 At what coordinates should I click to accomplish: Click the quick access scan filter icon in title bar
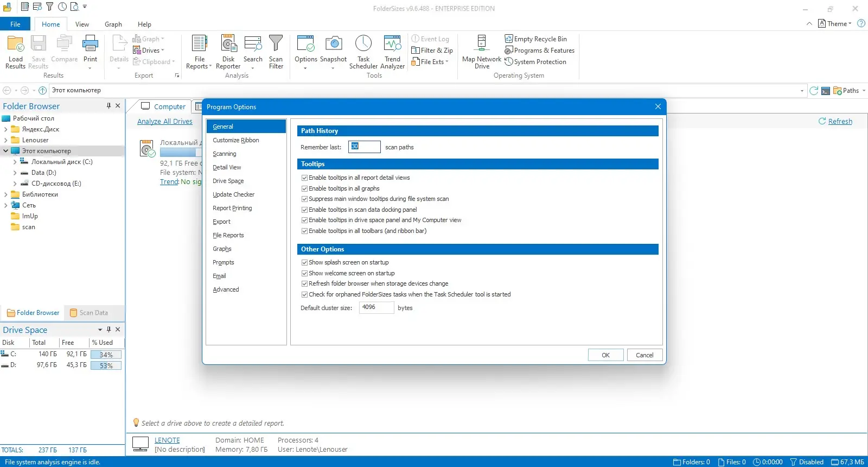[x=49, y=7]
